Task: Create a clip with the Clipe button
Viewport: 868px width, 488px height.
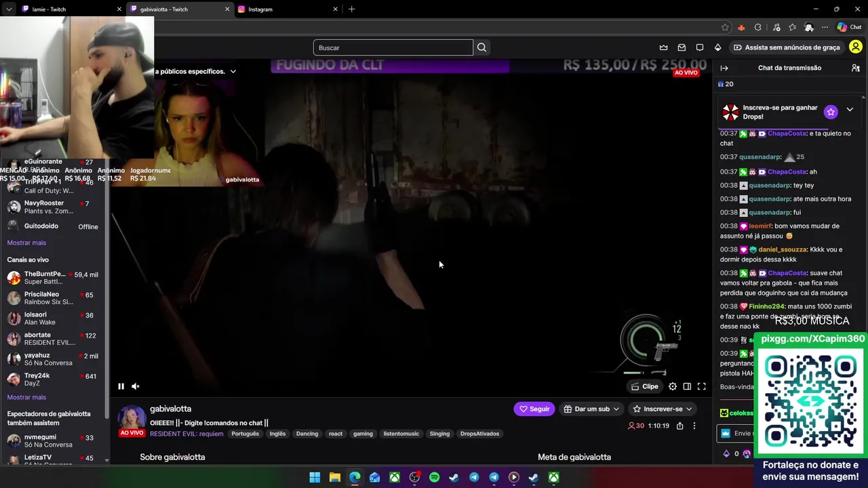Action: (x=644, y=386)
